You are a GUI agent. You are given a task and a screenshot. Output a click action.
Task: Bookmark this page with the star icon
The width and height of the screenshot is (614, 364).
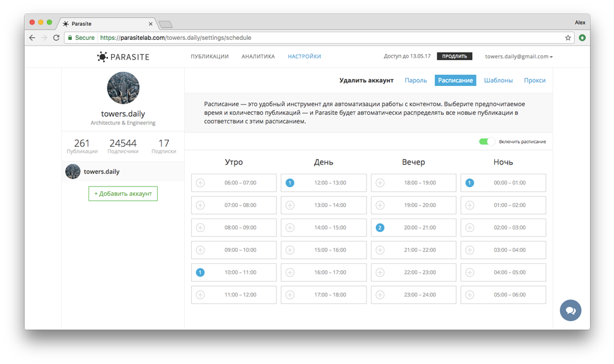click(568, 37)
